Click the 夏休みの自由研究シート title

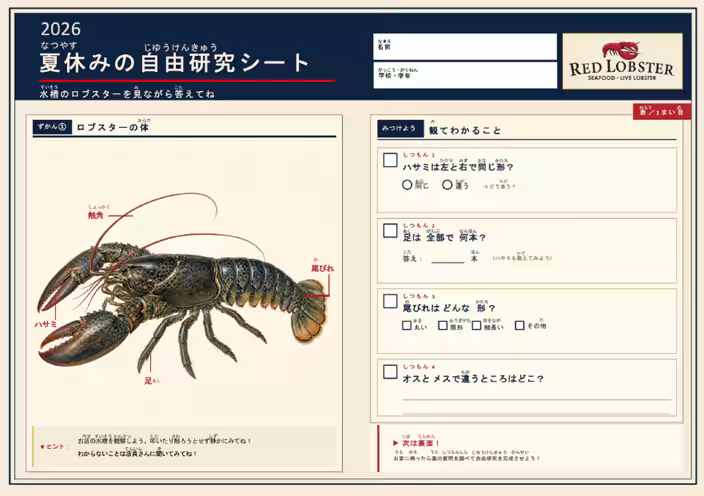(175, 62)
